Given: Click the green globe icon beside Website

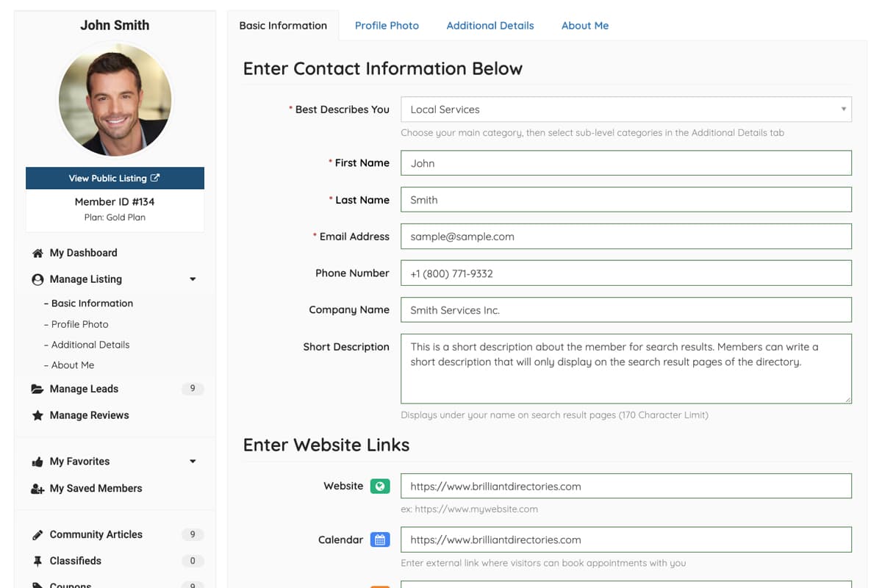Looking at the screenshot, I should point(380,486).
